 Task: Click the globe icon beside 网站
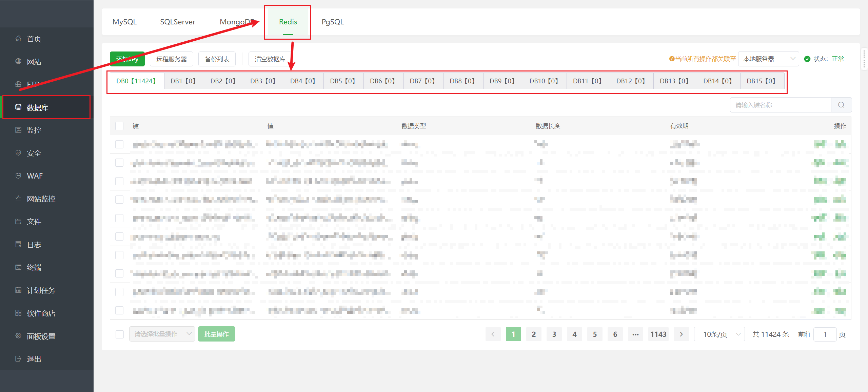(18, 61)
